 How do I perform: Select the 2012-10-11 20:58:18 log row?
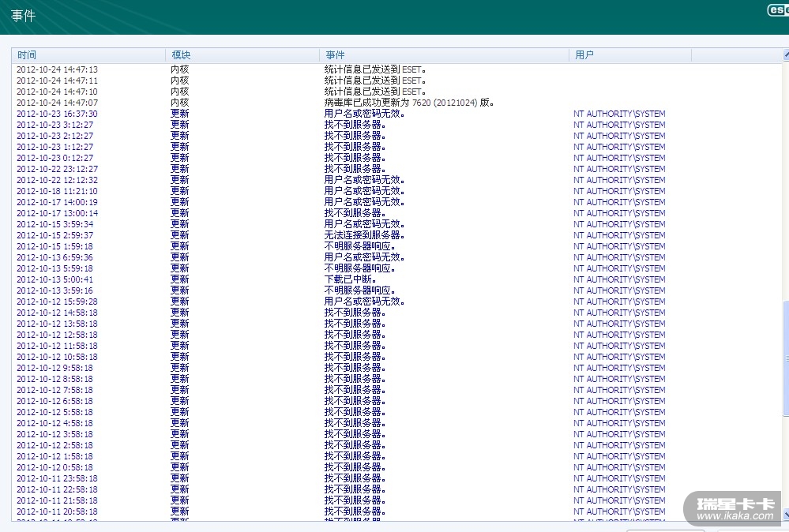click(x=57, y=511)
